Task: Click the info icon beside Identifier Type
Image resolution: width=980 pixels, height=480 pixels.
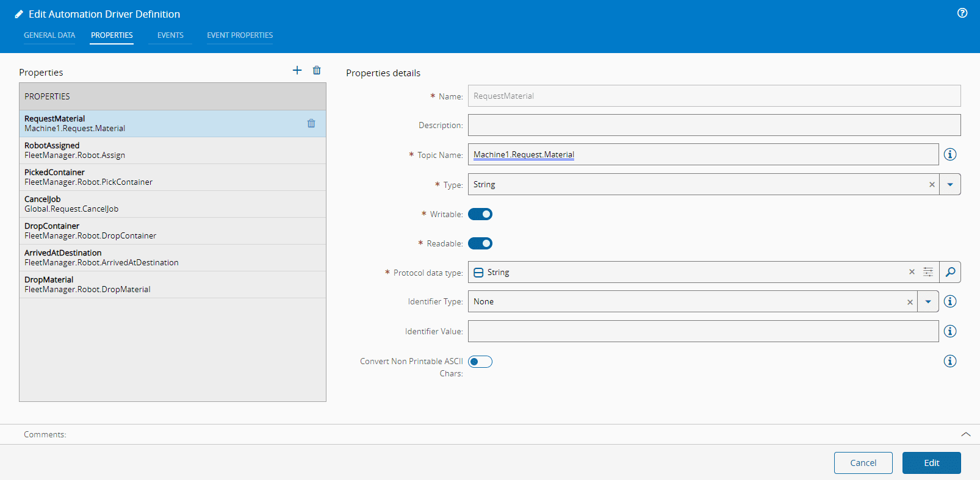Action: point(950,301)
